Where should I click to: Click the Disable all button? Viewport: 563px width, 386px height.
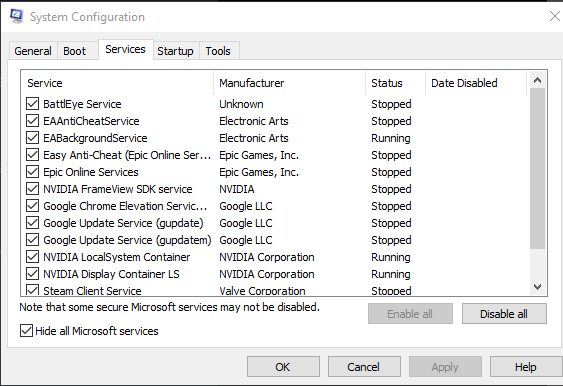tap(504, 314)
